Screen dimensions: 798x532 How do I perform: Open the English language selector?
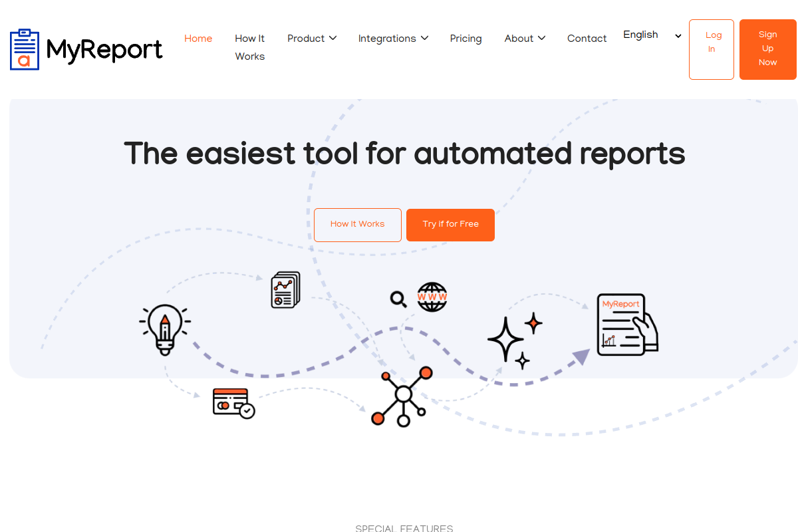[x=652, y=35]
